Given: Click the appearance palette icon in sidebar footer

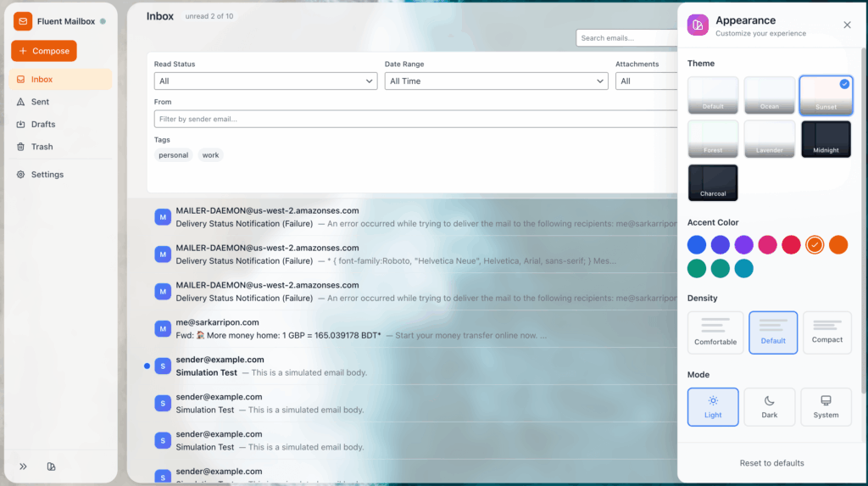Looking at the screenshot, I should pyautogui.click(x=51, y=466).
